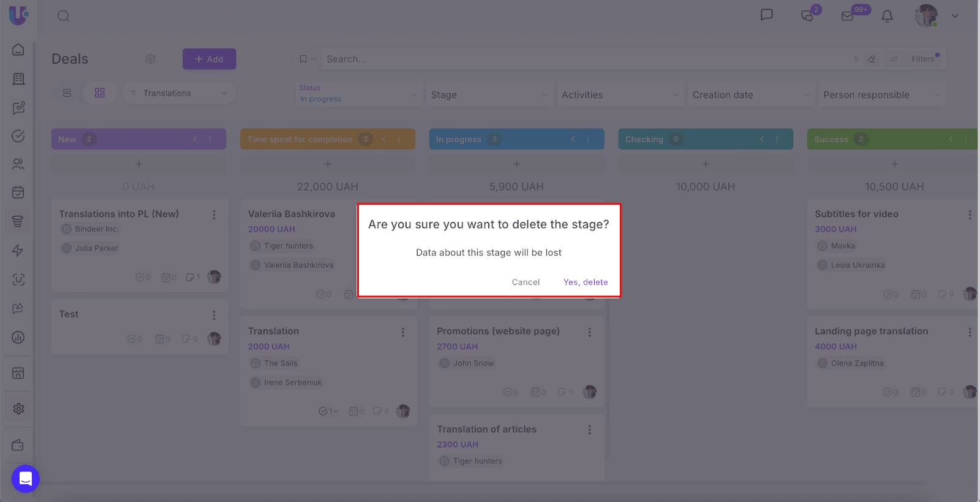Expand the Translations pipeline dropdown

click(x=179, y=93)
